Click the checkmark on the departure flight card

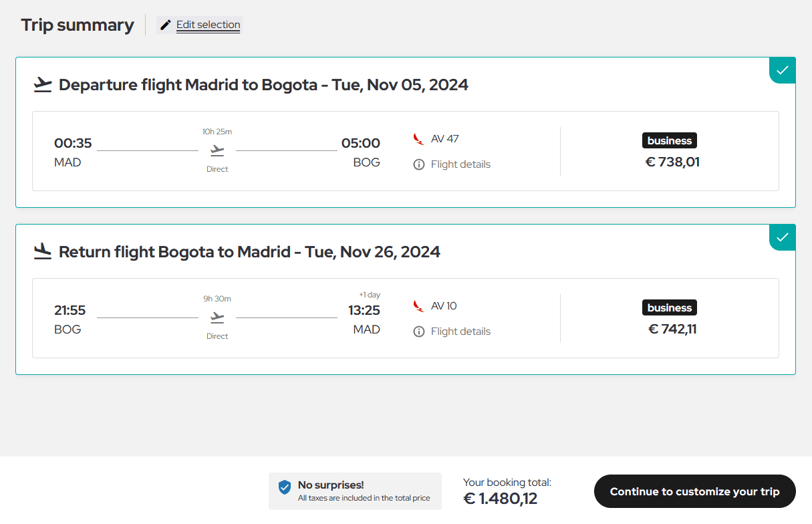pyautogui.click(x=782, y=70)
